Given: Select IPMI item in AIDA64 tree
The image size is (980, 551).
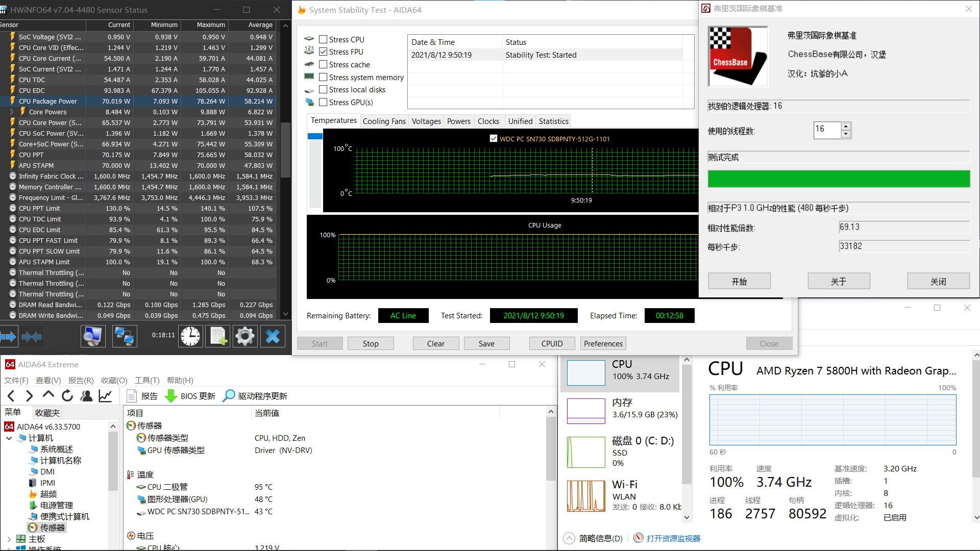Looking at the screenshot, I should pyautogui.click(x=42, y=483).
